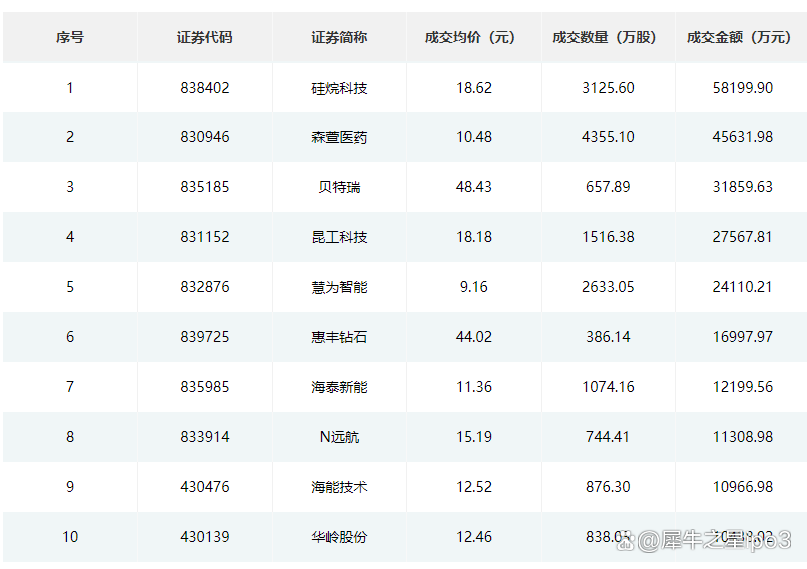Select securities code 831152
The image size is (807, 569).
click(205, 237)
